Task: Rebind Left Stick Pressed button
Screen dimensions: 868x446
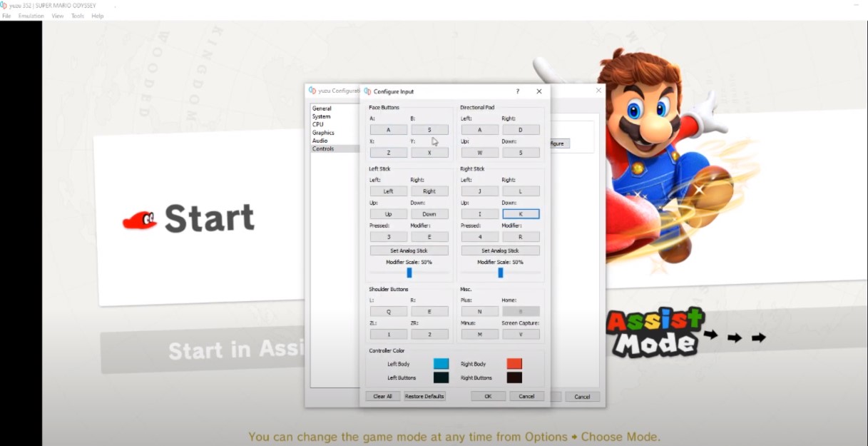Action: (x=389, y=237)
